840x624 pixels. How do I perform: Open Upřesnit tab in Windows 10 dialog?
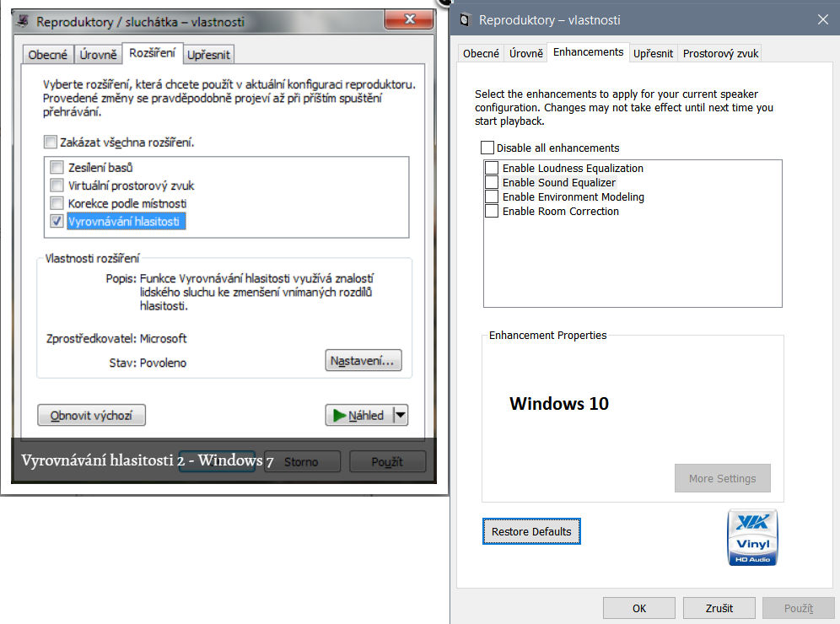coord(653,54)
